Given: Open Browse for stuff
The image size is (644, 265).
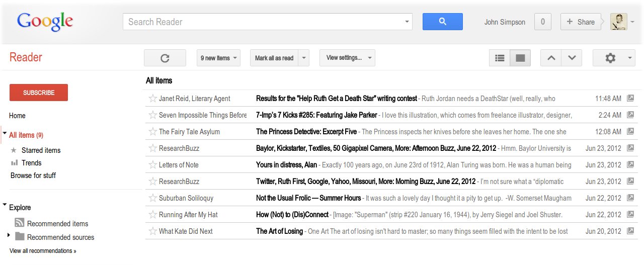Looking at the screenshot, I should tap(33, 175).
